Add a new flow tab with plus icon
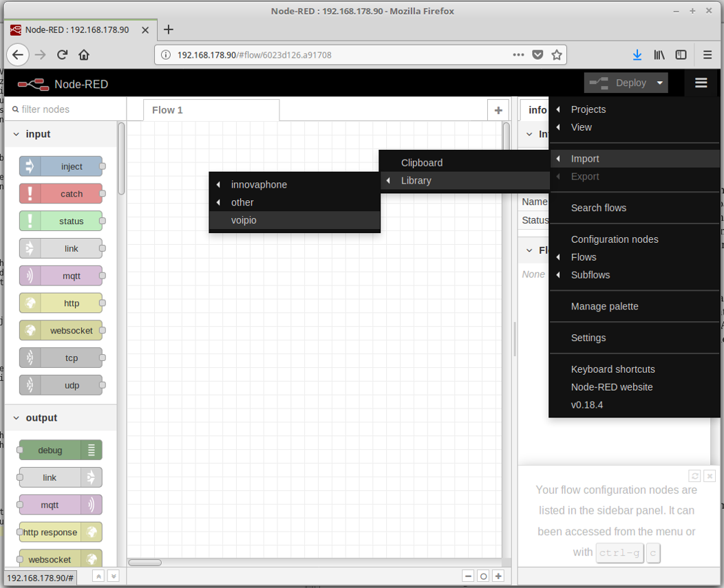This screenshot has height=588, width=724. (x=498, y=110)
